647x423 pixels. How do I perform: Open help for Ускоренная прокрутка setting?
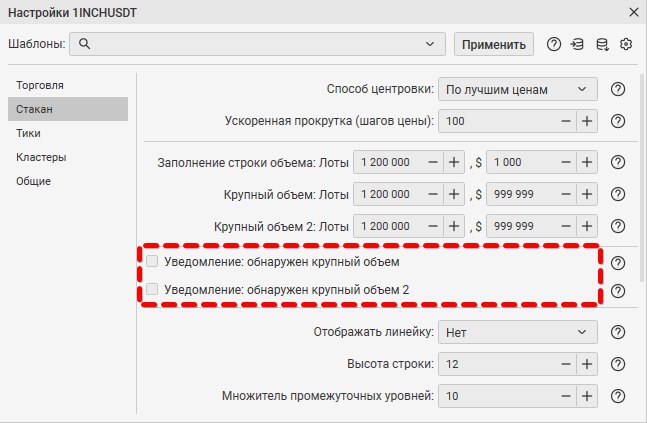coord(618,121)
